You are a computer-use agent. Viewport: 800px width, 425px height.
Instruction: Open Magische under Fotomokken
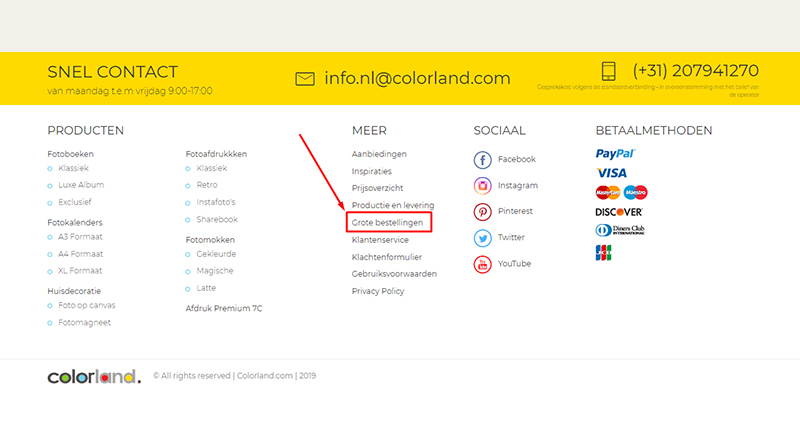coord(215,271)
